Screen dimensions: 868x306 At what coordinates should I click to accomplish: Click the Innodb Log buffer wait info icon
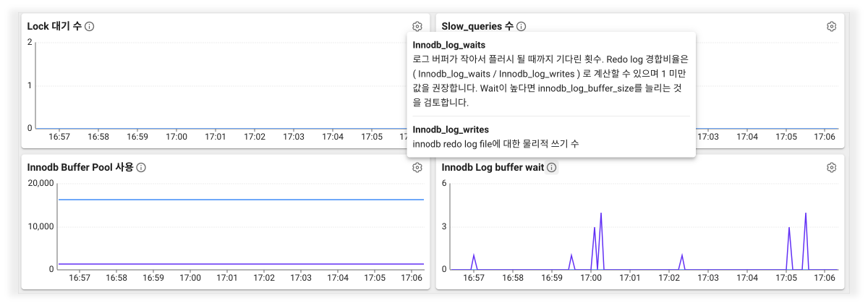(x=551, y=168)
